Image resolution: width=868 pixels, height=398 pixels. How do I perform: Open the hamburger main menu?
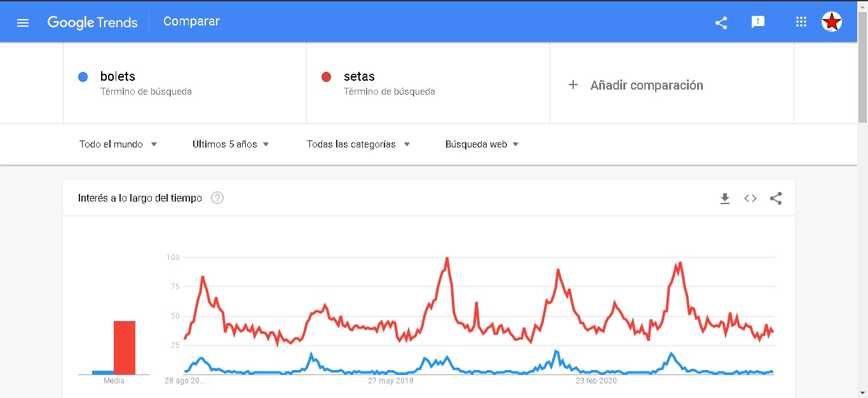tap(23, 23)
